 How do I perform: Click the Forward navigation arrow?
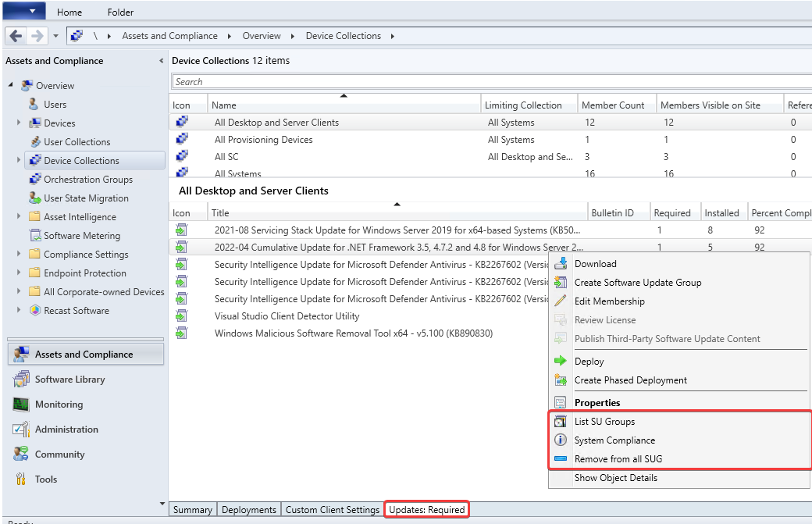point(37,36)
